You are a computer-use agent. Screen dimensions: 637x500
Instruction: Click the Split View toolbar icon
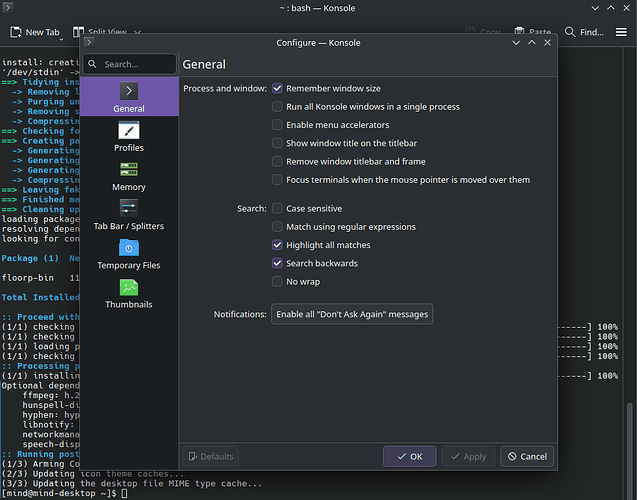(78, 32)
